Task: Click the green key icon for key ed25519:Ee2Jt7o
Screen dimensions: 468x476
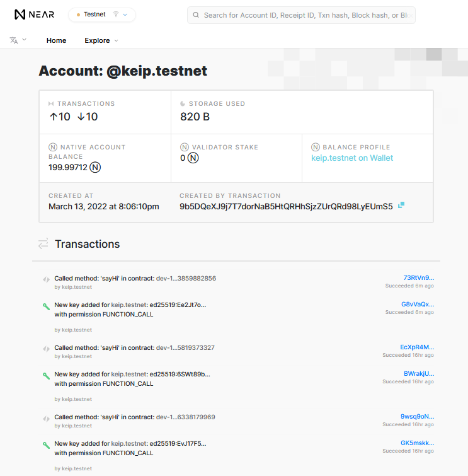Action: tap(46, 306)
